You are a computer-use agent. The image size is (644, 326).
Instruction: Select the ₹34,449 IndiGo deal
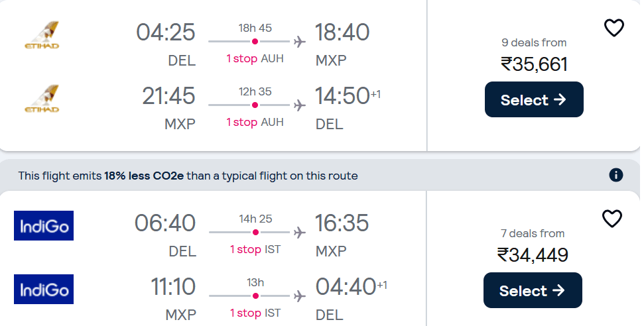[533, 290]
